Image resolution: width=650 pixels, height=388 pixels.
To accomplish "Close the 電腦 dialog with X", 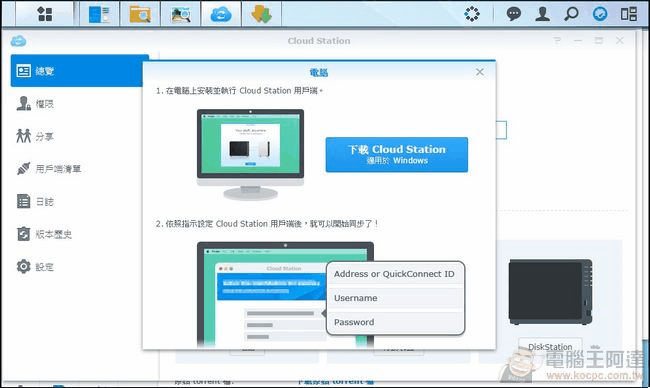I will [480, 72].
